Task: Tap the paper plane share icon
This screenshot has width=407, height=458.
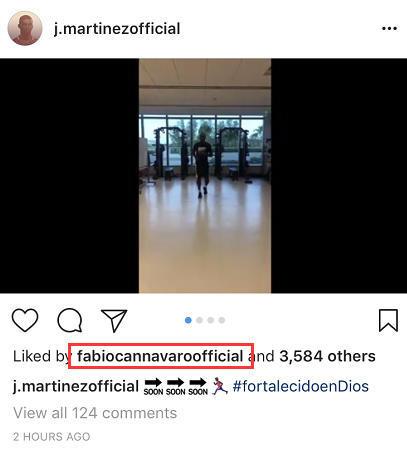Action: (x=114, y=320)
